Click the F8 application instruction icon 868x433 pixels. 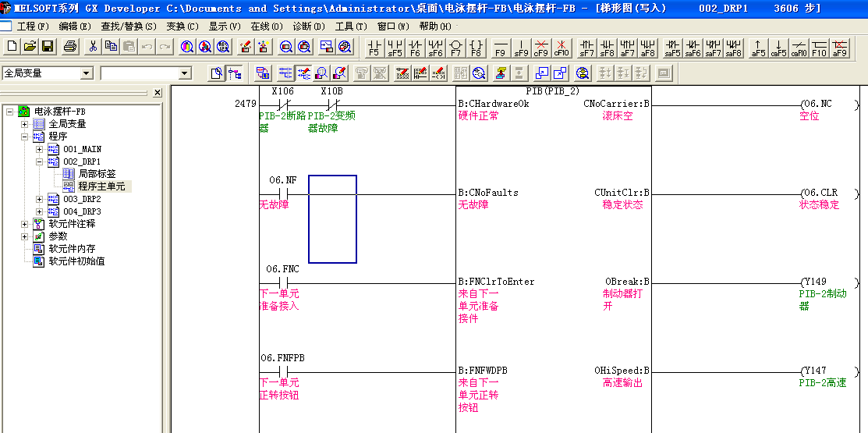477,48
